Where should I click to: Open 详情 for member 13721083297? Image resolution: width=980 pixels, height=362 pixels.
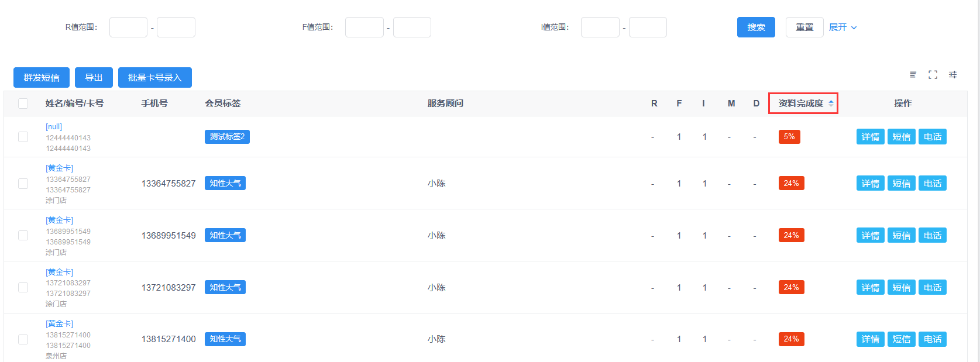870,288
